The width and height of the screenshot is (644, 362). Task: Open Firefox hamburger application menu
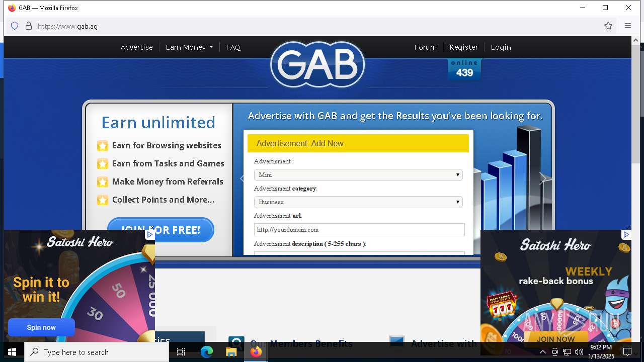click(628, 26)
